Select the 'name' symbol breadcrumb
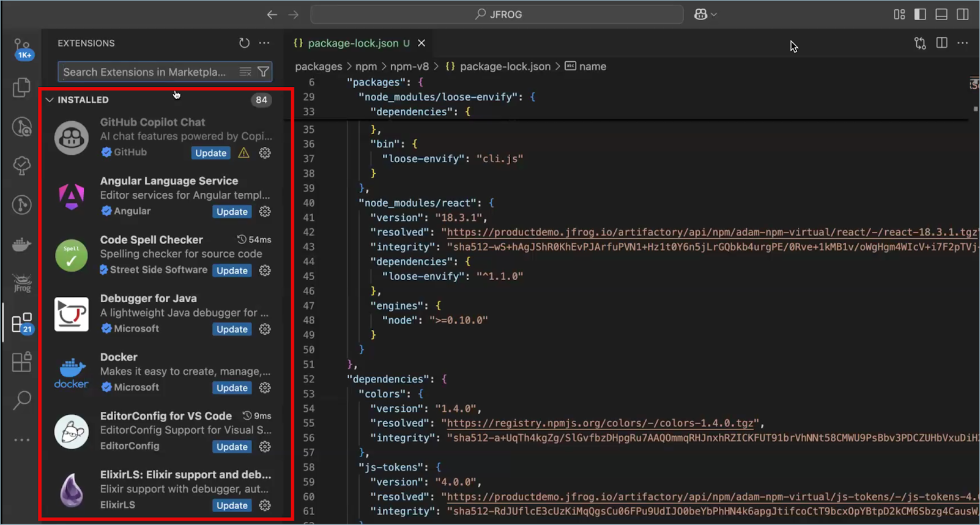This screenshot has height=525, width=980. (x=585, y=66)
